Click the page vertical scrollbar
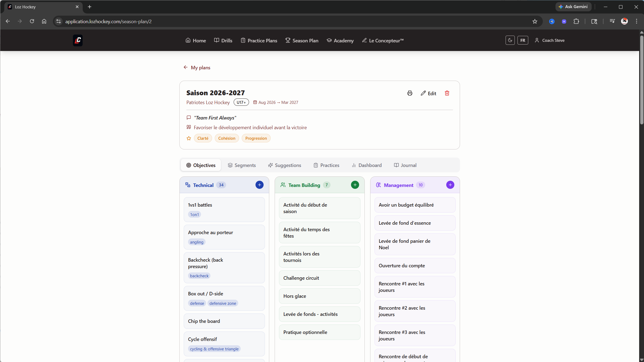The image size is (644, 362). (642, 80)
